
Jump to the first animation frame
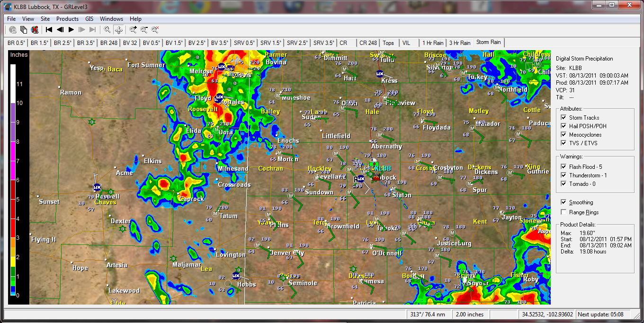[x=49, y=29]
